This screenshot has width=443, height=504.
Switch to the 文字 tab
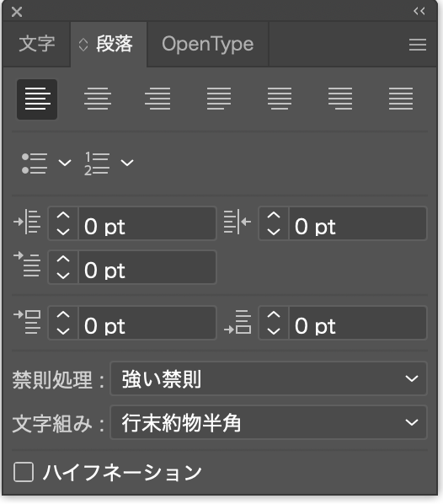[36, 44]
